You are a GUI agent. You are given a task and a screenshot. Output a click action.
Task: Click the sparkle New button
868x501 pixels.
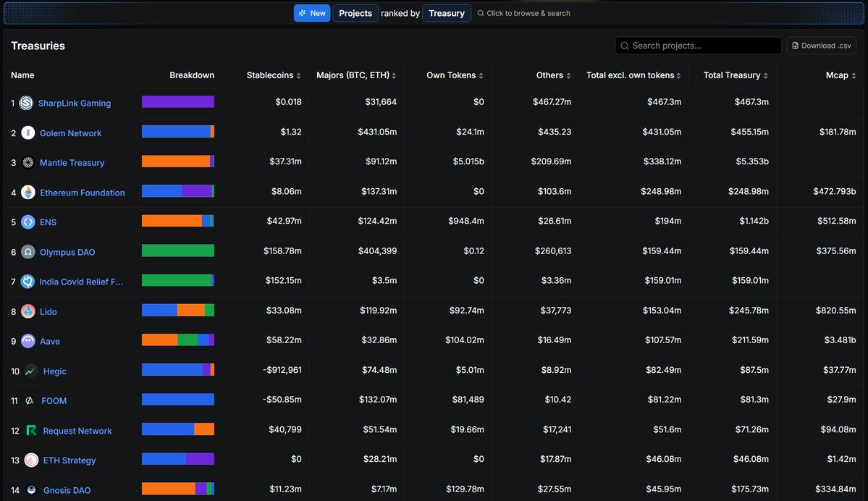pos(312,13)
